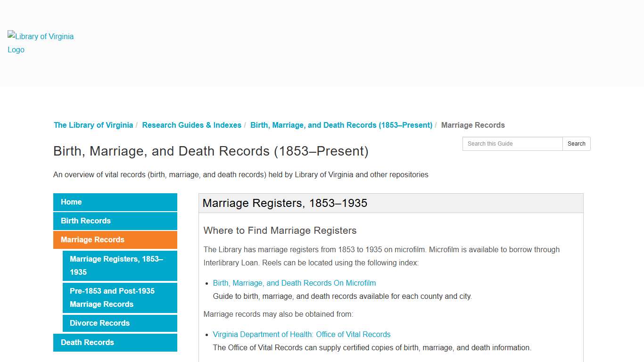The image size is (644, 362).
Task: Select the guide description text
Action: [x=240, y=174]
